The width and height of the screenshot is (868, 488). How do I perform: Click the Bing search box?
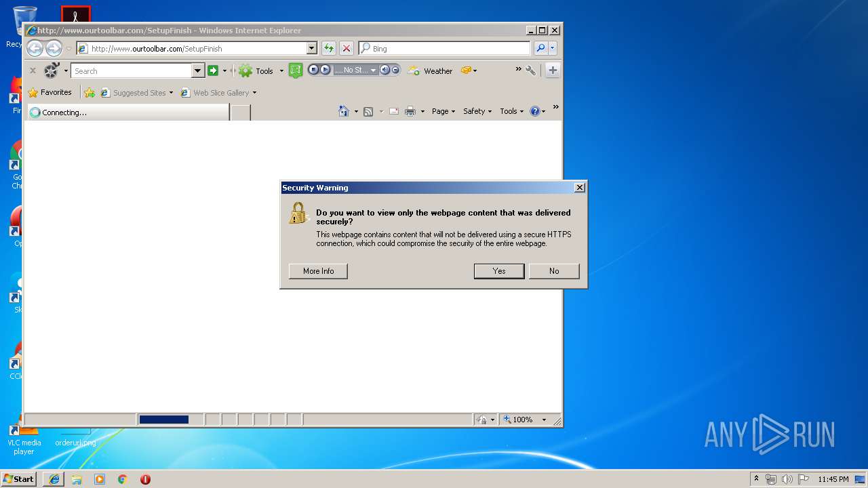444,48
